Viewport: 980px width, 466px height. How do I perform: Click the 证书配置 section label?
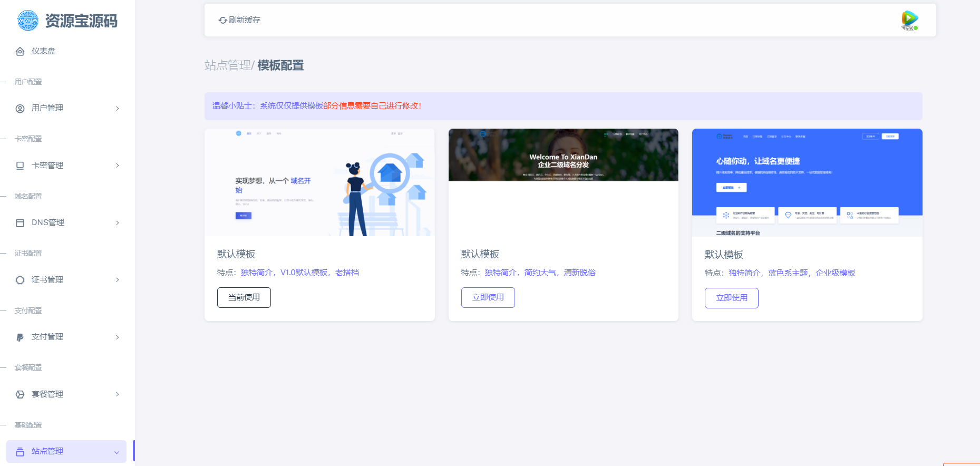tap(28, 253)
